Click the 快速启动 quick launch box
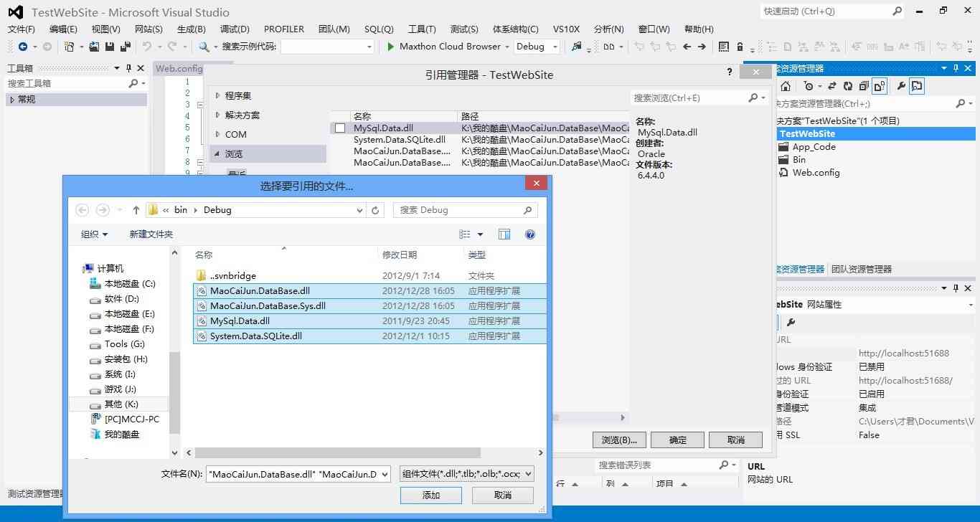Screen dimensions: 980x522 pyautogui.click(x=832, y=11)
